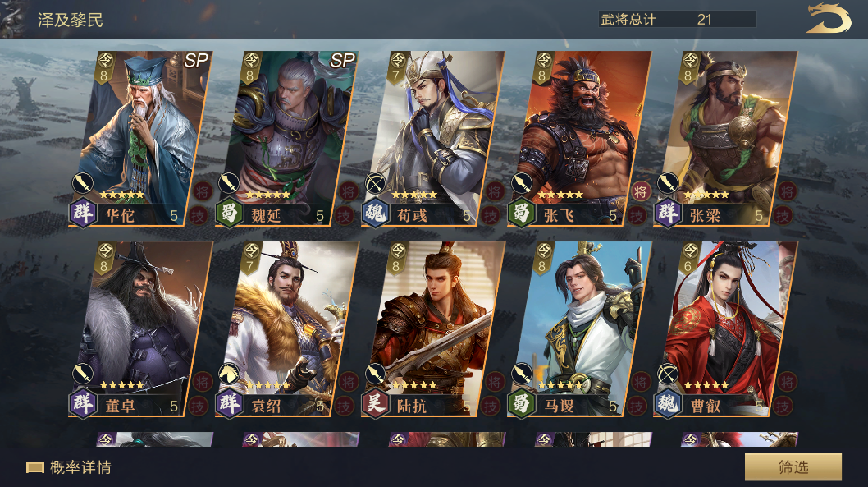This screenshot has width=868, height=487.
Task: Click the 技 icon beside 张梁
Action: [783, 215]
